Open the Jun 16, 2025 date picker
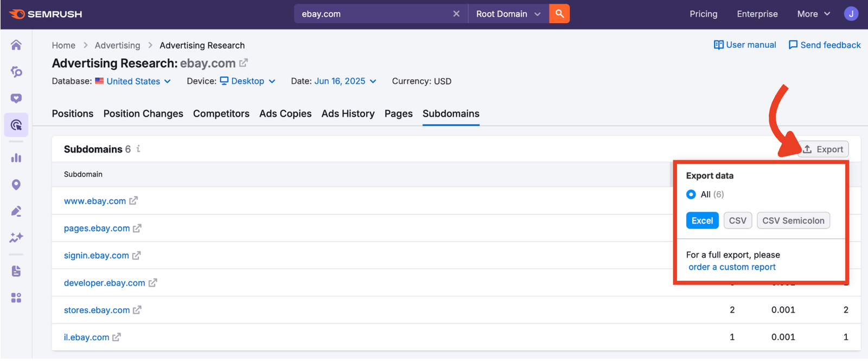 [x=345, y=81]
